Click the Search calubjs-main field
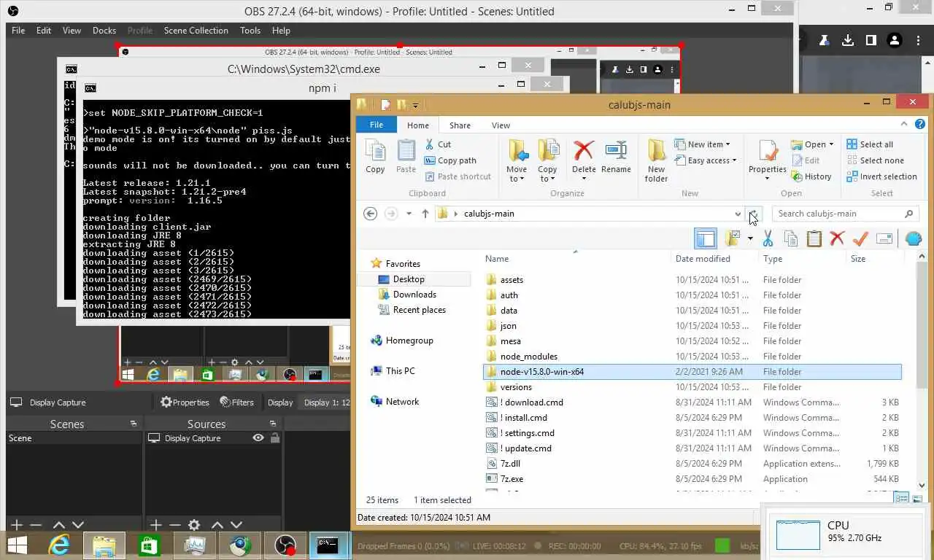This screenshot has width=934, height=560. click(x=844, y=214)
